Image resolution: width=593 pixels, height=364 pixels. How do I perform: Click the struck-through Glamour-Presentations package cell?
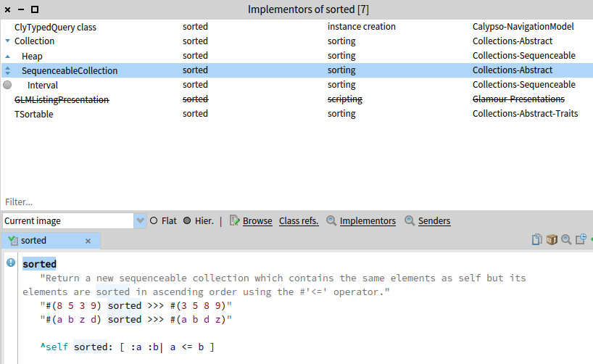point(518,99)
